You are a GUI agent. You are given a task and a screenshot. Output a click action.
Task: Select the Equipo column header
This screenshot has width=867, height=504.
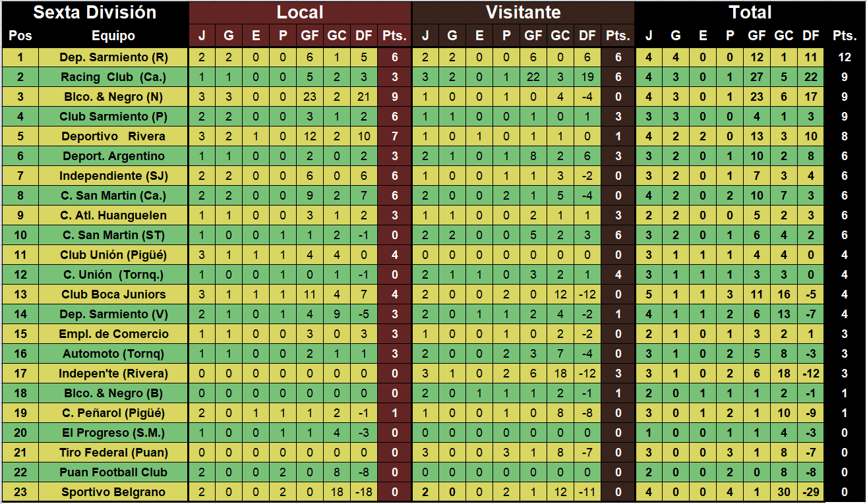113,36
